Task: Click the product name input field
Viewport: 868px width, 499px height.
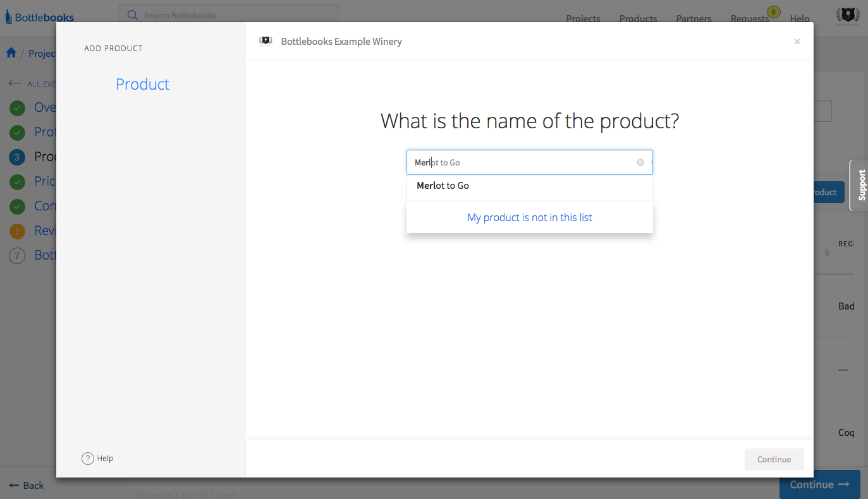Action: (x=530, y=162)
